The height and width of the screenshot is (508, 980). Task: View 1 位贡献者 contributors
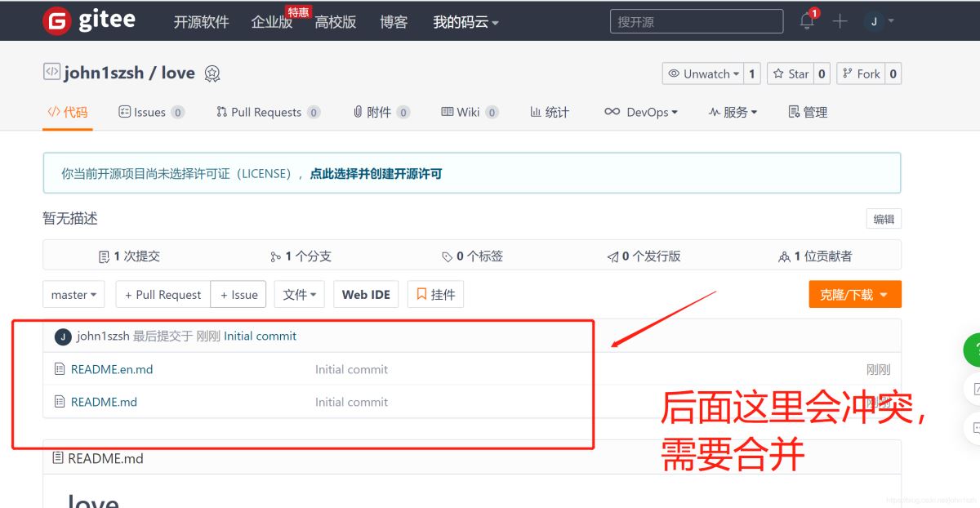coord(815,256)
